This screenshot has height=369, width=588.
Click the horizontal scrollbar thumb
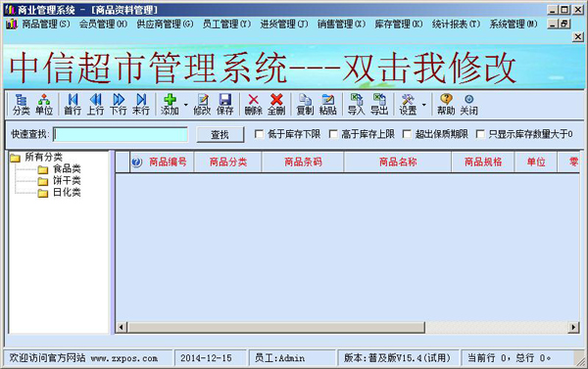[276, 327]
